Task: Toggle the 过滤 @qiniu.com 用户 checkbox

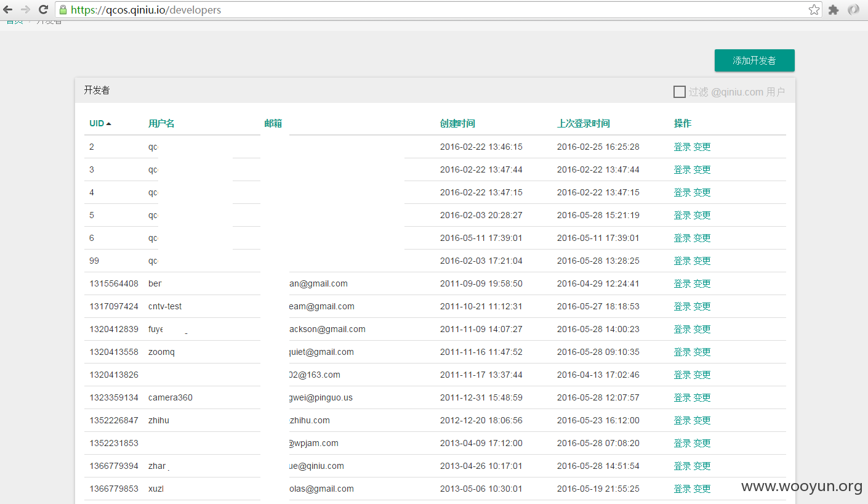Action: tap(680, 92)
